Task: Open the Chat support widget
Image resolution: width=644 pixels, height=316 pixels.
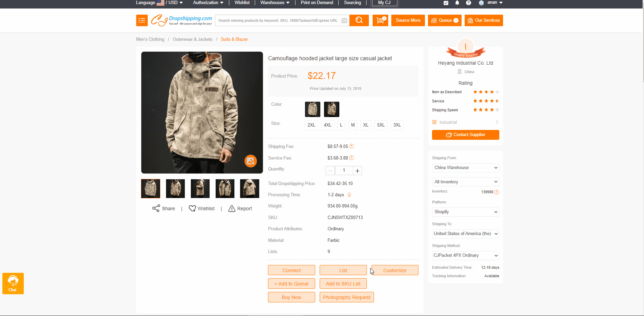Action: tap(13, 283)
